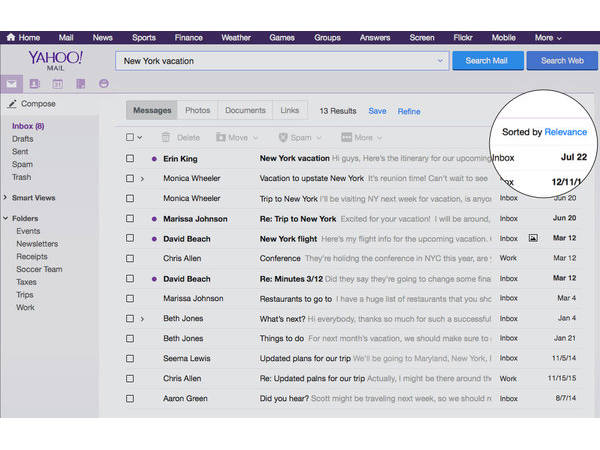The image size is (600, 450).
Task: Open the select-all checkbox dropdown arrow
Action: coord(140,137)
